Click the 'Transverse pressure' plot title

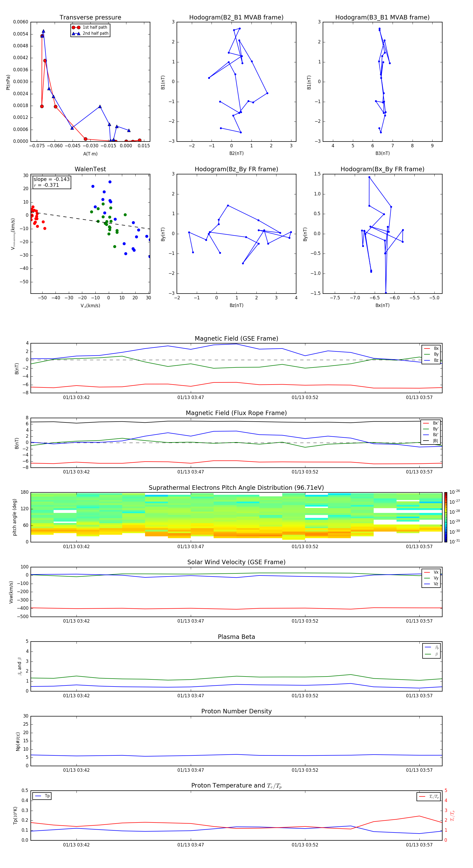(x=90, y=18)
